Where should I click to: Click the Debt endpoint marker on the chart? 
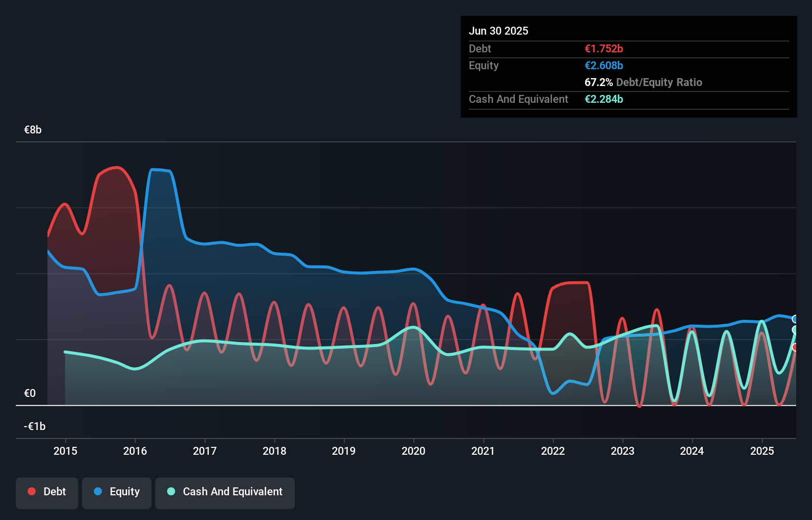795,347
